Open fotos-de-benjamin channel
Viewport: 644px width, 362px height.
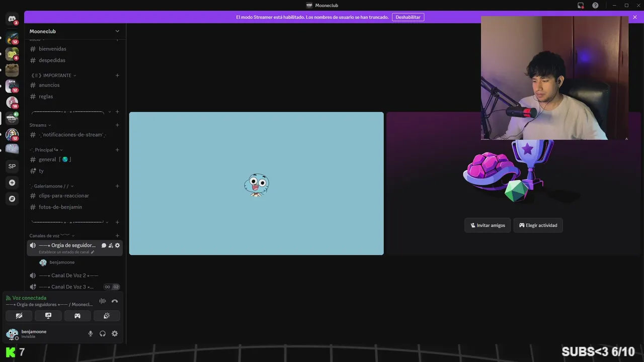pyautogui.click(x=74, y=207)
